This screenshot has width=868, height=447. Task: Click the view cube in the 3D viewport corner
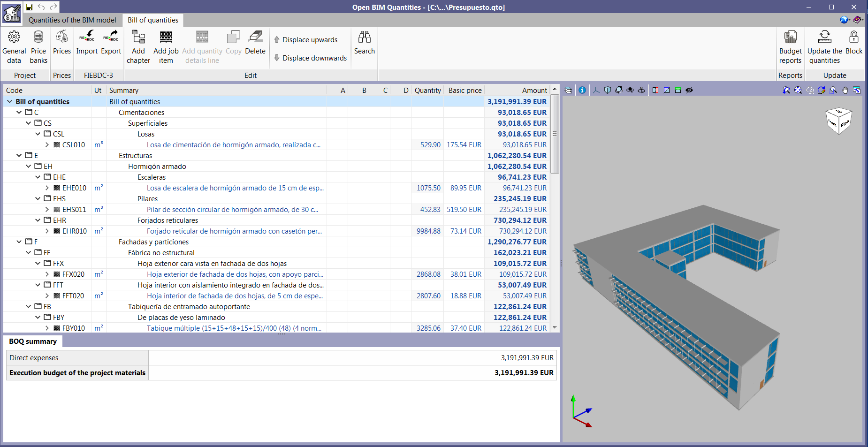[839, 121]
